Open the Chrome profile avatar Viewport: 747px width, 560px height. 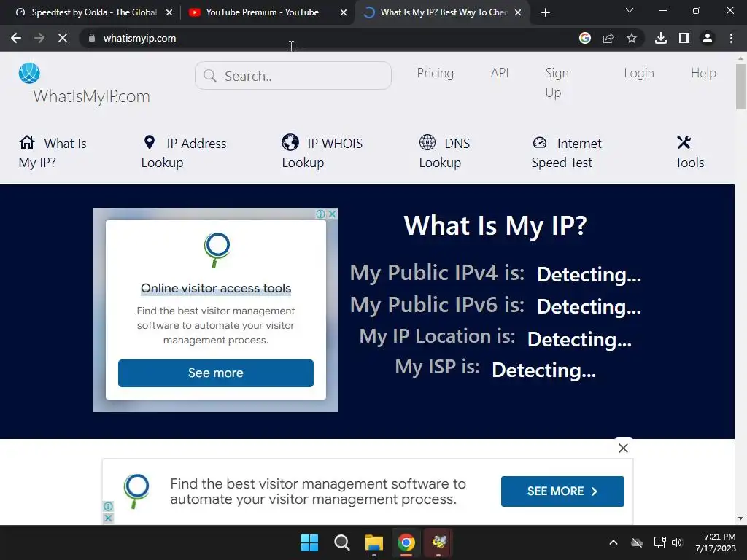pyautogui.click(x=708, y=38)
